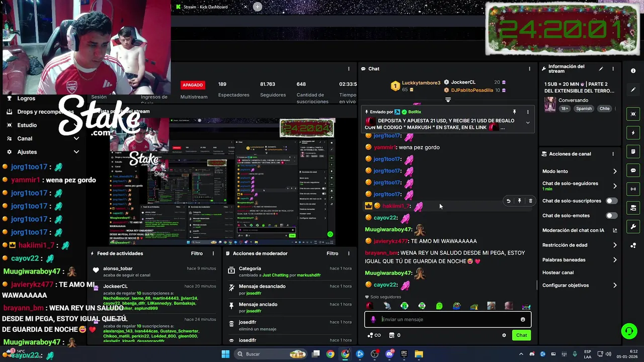
Task: Select Logros in left sidebar
Action: point(26,99)
